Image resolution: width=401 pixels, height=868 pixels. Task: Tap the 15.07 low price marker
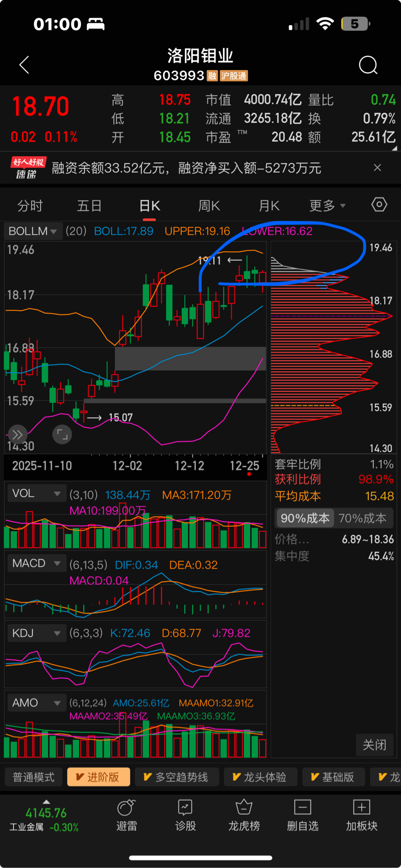121,417
